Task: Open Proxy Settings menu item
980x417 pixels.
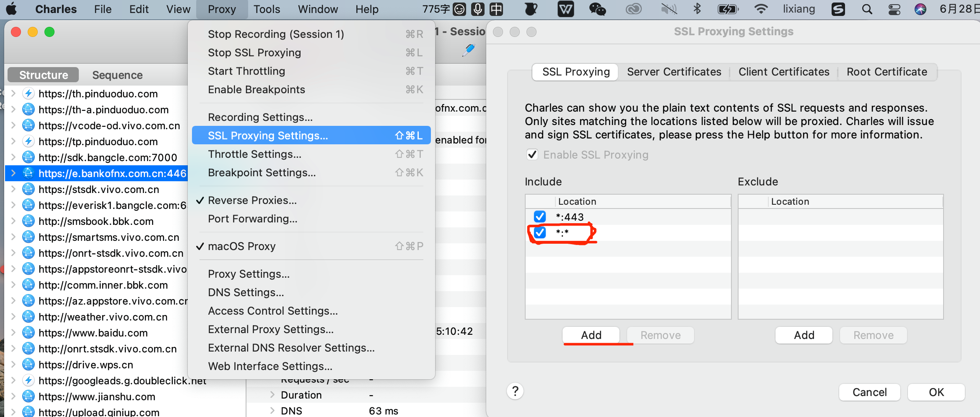Action: tap(311, 274)
